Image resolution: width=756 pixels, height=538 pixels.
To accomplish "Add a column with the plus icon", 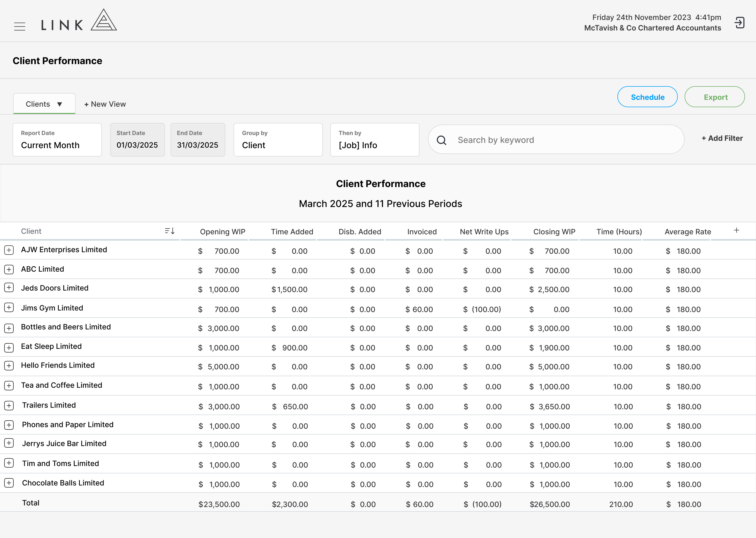I will coord(737,230).
